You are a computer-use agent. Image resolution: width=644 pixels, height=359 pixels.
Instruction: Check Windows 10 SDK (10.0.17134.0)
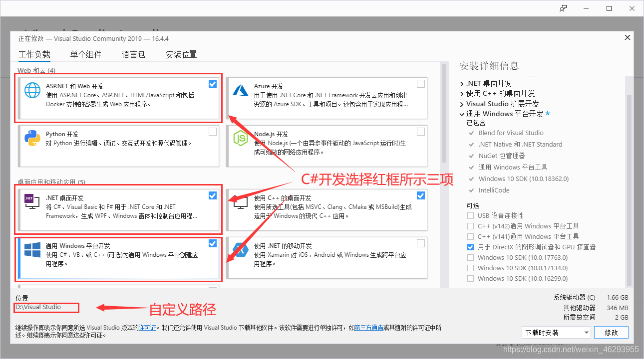pos(470,268)
